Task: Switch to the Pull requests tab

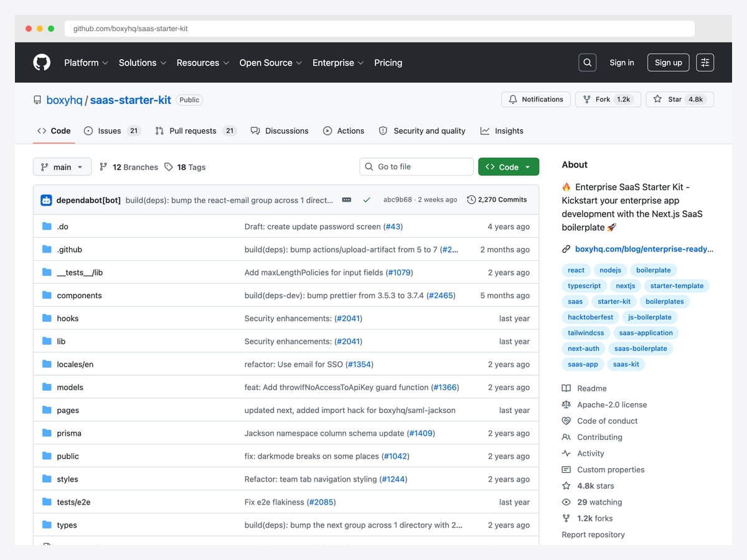Action: 195,131
